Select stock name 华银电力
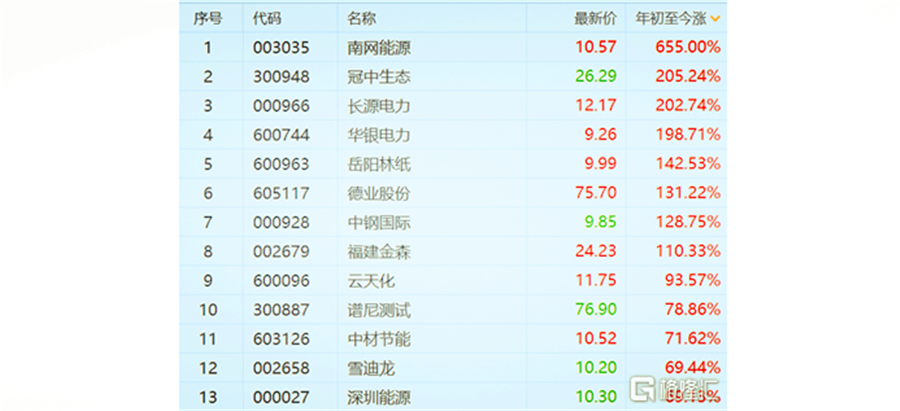Viewport: 900px width, 411px height. click(x=379, y=135)
